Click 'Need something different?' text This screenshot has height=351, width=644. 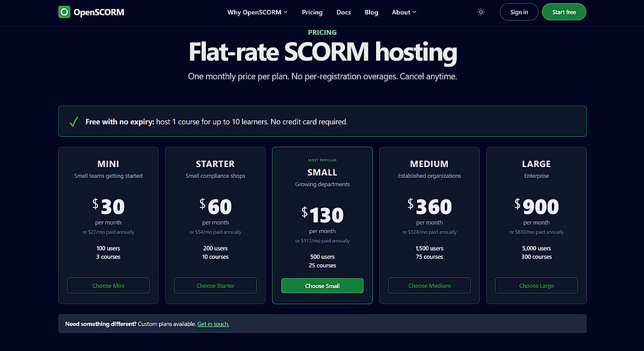pos(101,324)
